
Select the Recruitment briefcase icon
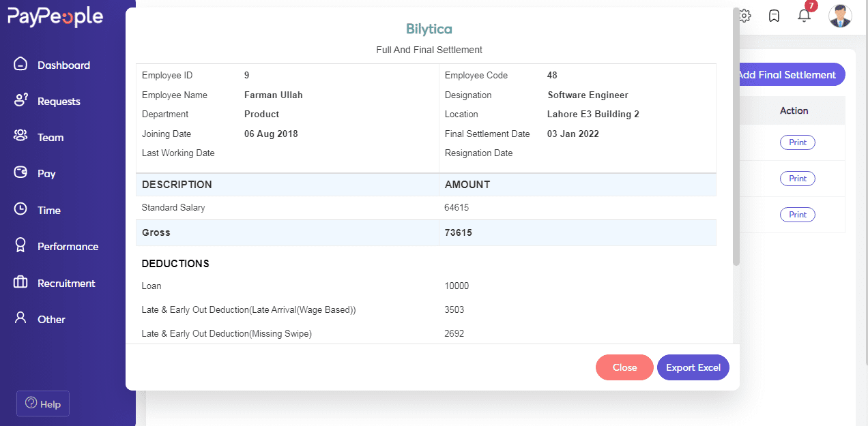[x=20, y=283]
